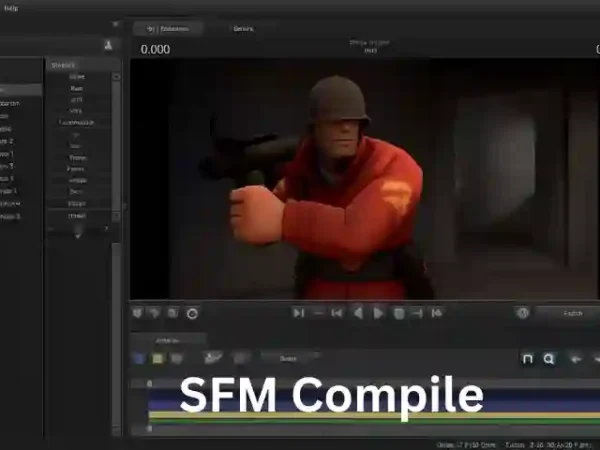Switch to the second viewport tab
The height and width of the screenshot is (450, 600).
[243, 29]
